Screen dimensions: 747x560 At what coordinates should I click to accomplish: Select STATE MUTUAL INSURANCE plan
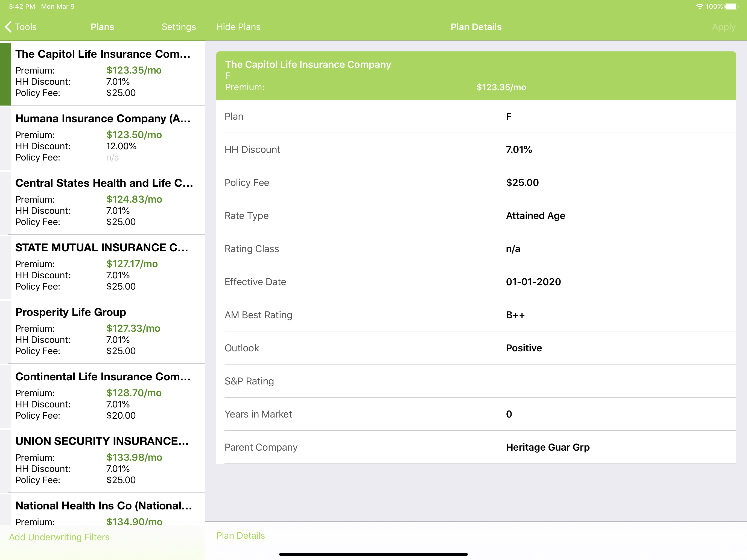coord(103,267)
